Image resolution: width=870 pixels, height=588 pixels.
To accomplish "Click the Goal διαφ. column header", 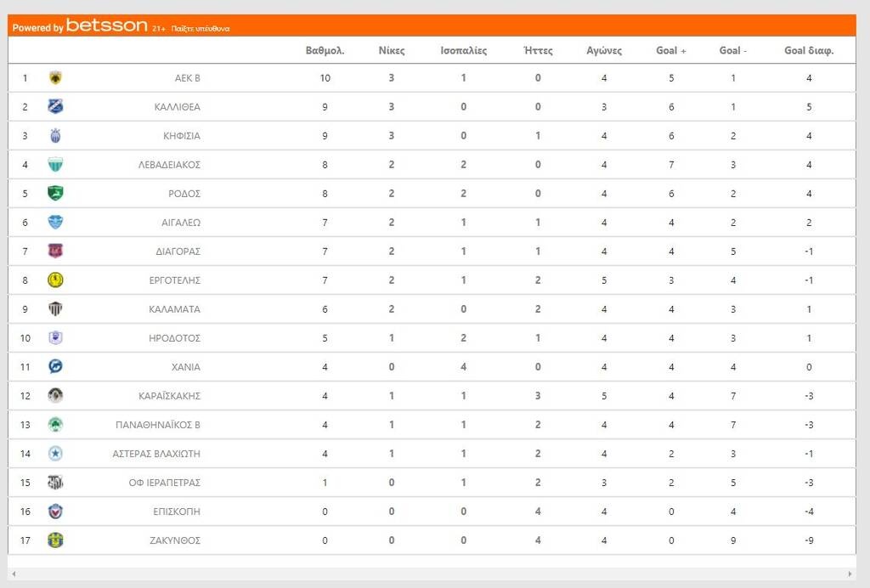I will 809,50.
